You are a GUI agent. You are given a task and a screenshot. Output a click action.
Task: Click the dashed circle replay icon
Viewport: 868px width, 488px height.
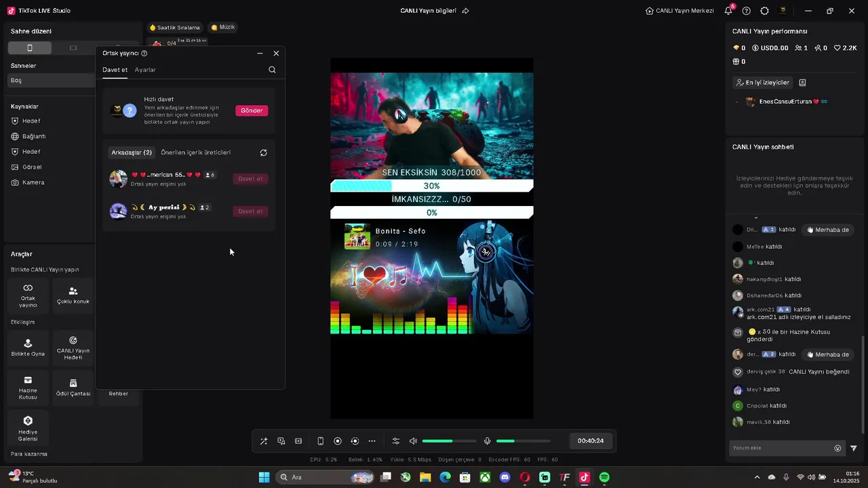coord(355,441)
